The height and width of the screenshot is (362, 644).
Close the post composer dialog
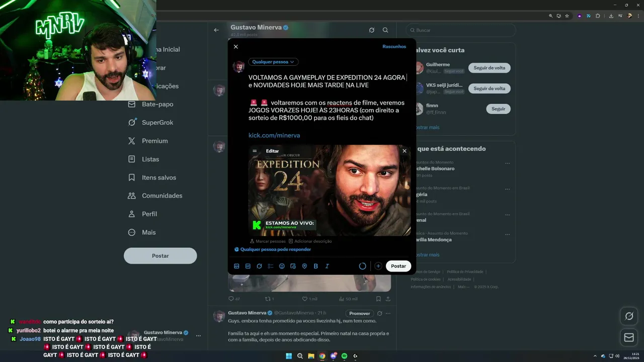[235, 47]
